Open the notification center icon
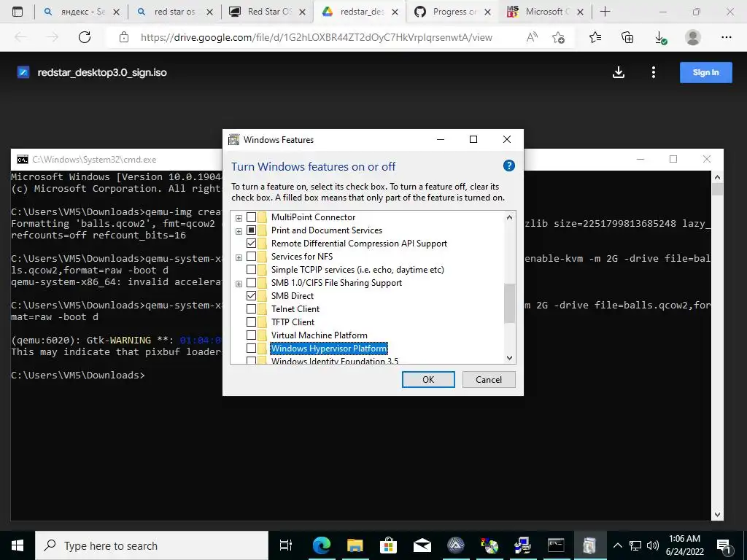 [x=724, y=545]
